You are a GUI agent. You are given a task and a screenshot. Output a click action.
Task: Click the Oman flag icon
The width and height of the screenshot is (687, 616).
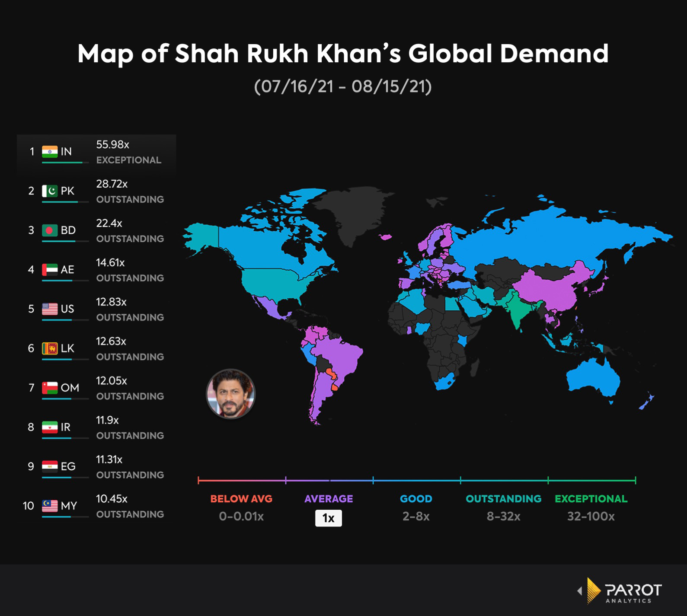tap(50, 387)
